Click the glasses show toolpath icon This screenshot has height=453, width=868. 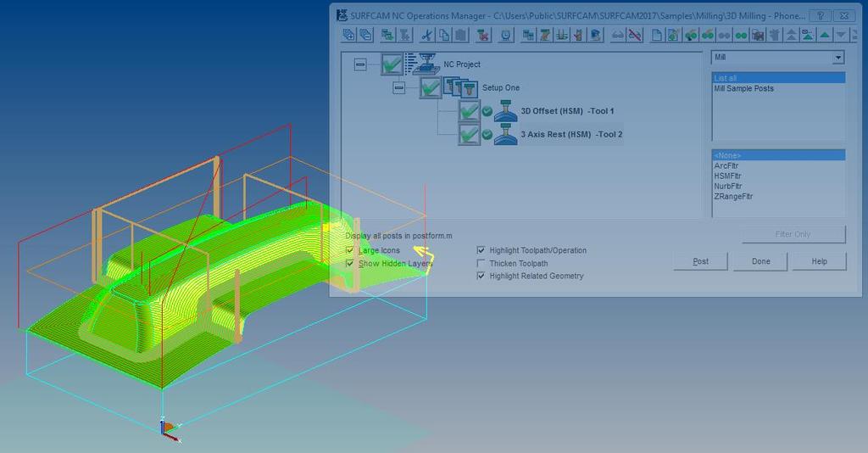(617, 35)
